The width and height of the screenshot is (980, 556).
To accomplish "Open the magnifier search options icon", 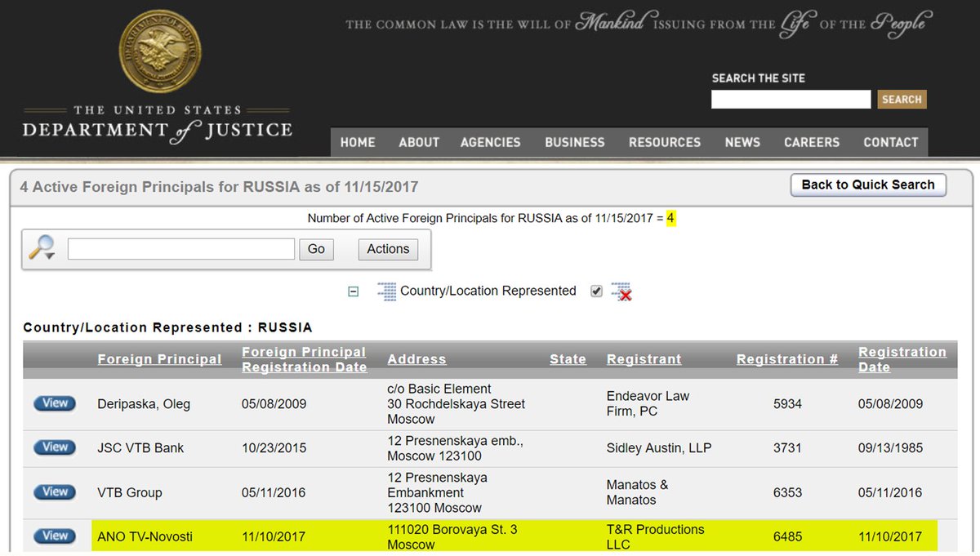I will [42, 247].
